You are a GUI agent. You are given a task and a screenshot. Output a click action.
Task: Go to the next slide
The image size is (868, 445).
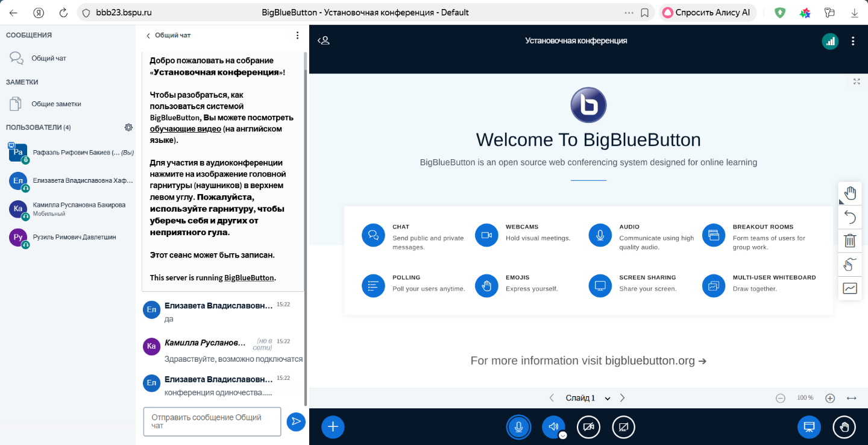point(623,398)
